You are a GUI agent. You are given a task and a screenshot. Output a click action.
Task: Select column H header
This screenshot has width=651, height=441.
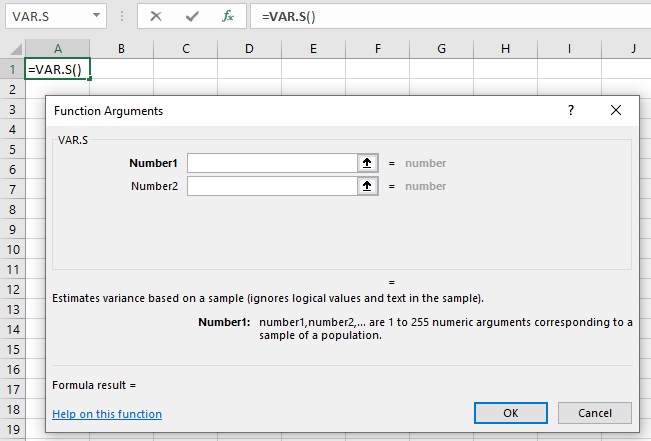tap(505, 49)
